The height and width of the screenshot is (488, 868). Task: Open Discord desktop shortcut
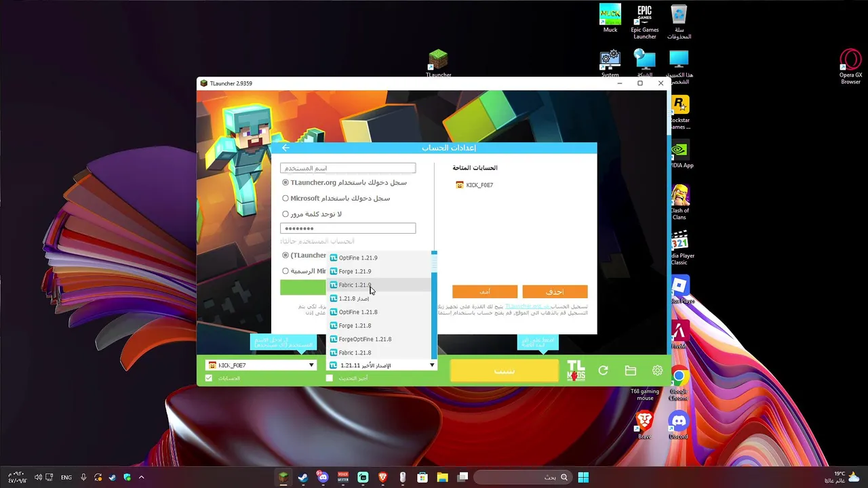pos(678,425)
